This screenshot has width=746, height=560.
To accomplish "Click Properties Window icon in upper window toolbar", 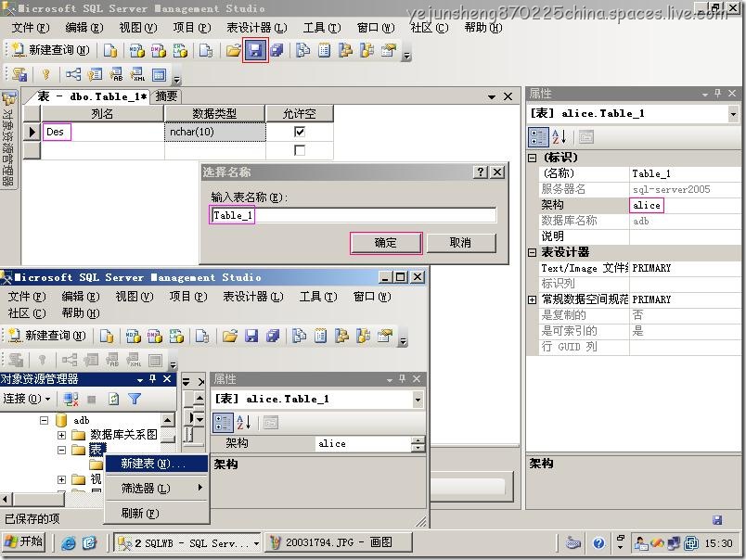I will pos(389,50).
